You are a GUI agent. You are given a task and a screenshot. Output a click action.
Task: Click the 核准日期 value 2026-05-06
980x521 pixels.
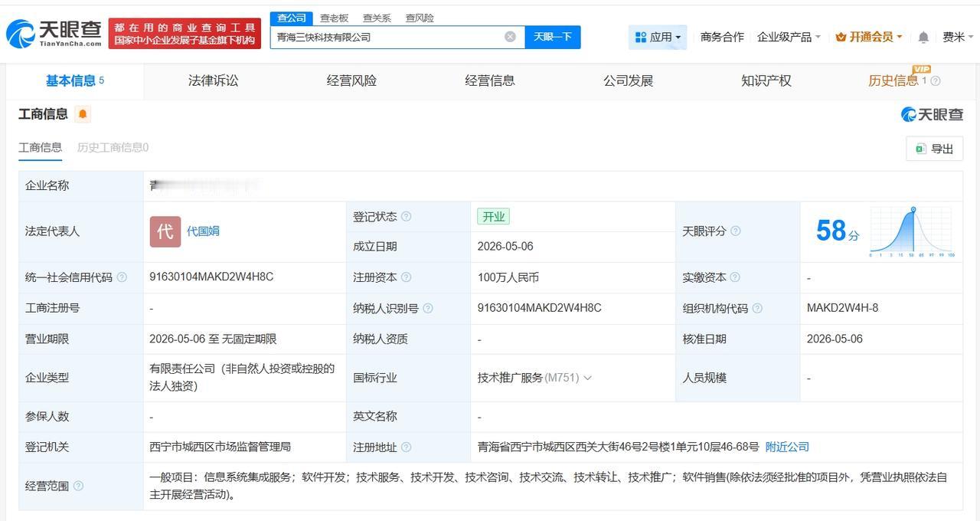835,339
